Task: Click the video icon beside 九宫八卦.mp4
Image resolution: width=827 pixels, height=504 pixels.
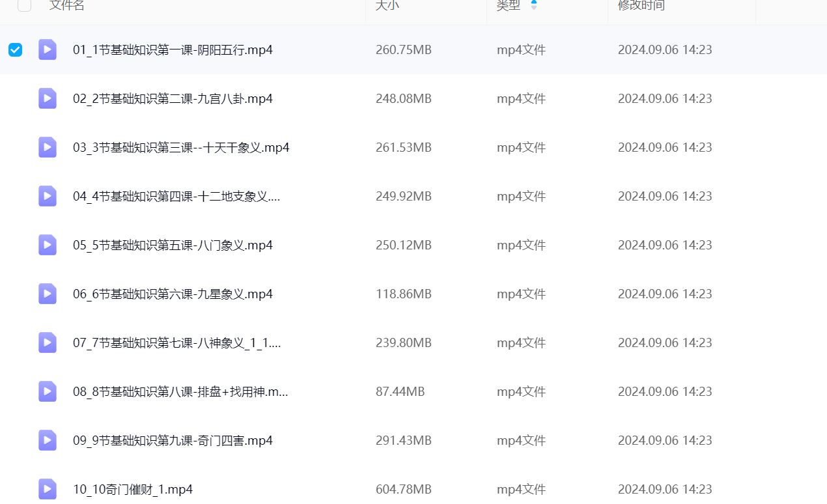Action: [48, 98]
